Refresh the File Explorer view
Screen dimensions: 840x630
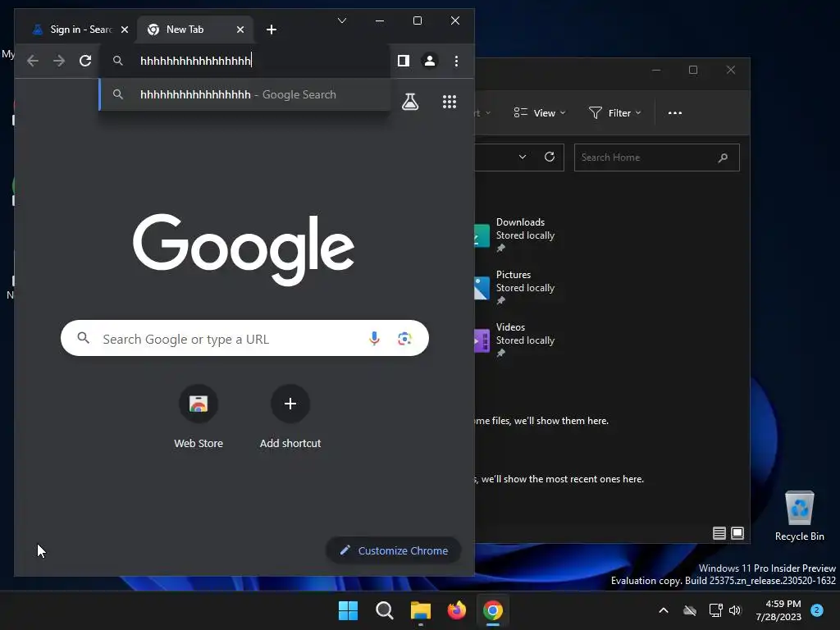tap(550, 157)
